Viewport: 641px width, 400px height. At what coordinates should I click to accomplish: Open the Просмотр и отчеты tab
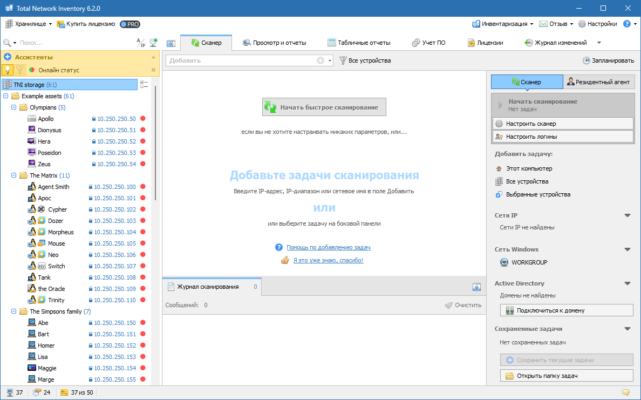click(274, 43)
